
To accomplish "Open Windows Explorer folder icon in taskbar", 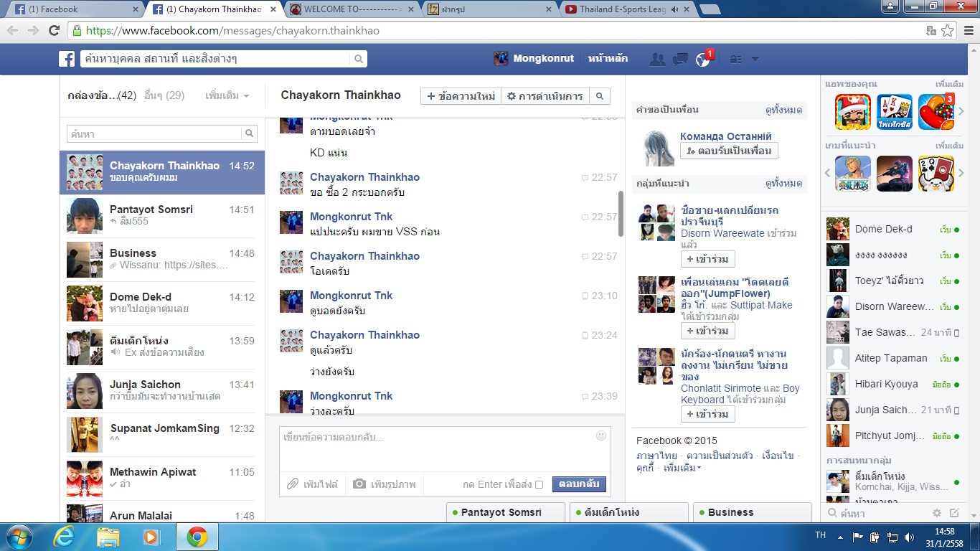I will (108, 536).
